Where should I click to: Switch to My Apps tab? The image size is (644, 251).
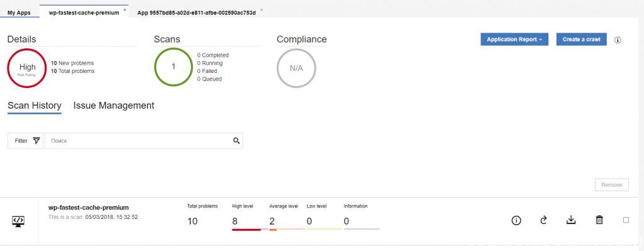(19, 13)
